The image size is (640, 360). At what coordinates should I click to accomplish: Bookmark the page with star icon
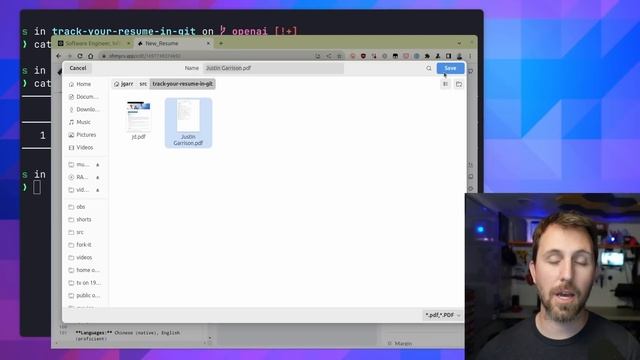(340, 56)
